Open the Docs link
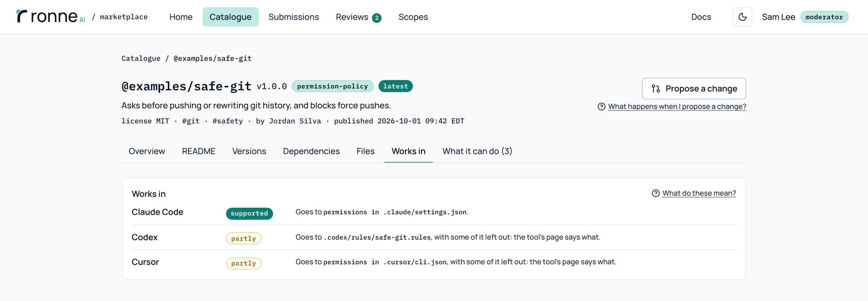The image size is (868, 301). [x=701, y=17]
